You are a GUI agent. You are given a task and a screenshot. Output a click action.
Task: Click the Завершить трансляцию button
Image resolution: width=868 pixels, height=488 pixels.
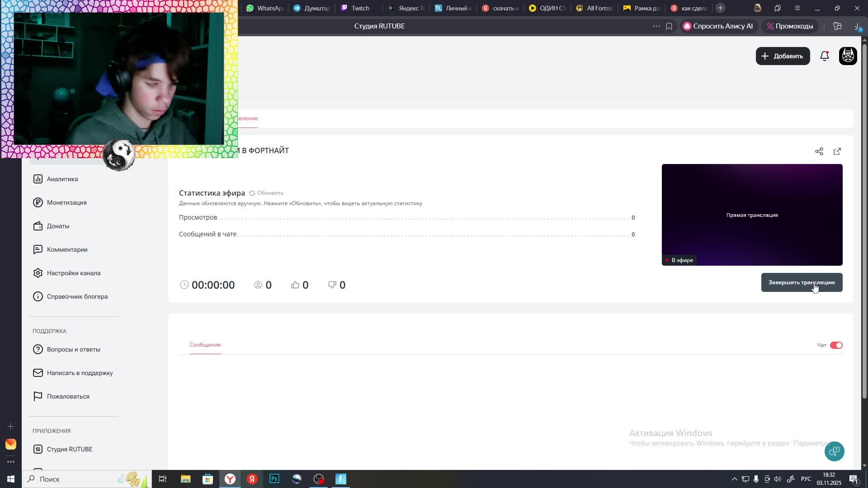point(801,282)
